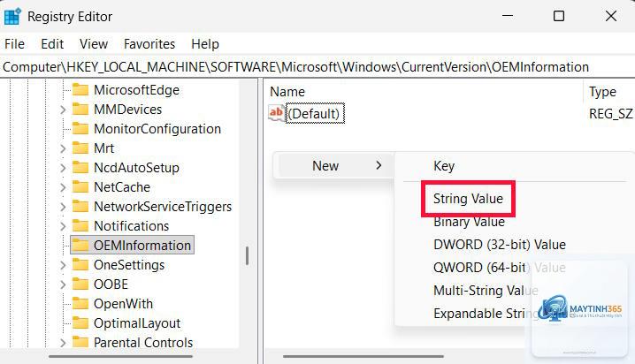Click the values pane horizontal scrollbar
This screenshot has height=364, width=635.
(x=363, y=356)
